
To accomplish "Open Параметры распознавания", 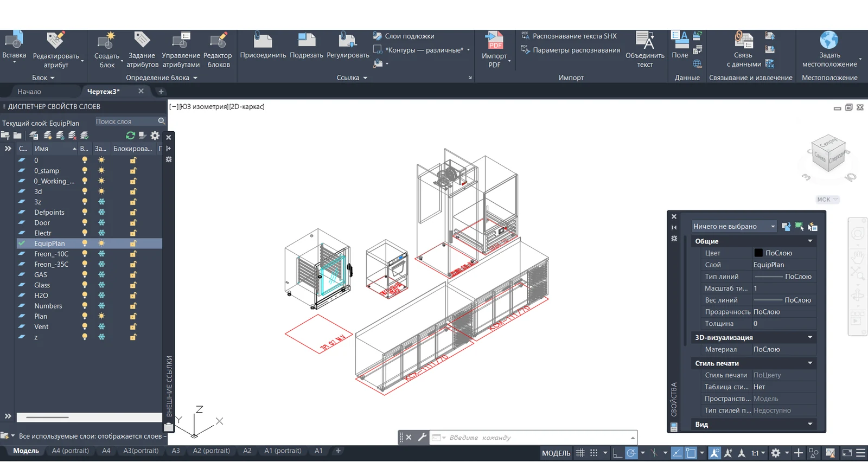I will tap(571, 50).
